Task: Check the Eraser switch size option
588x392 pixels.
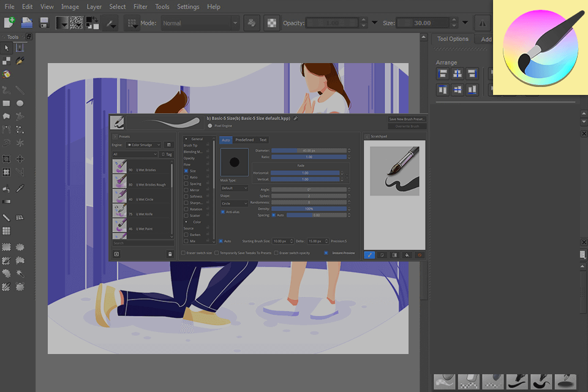Action: [x=183, y=253]
